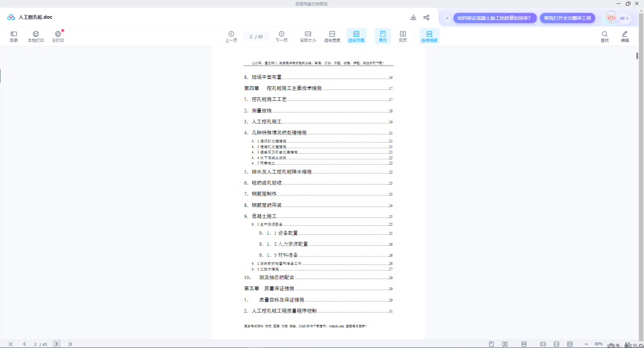Click TOC entry 5. 排水及人工挖孔桩降水措施
This screenshot has height=348, width=644.
[x=318, y=172]
